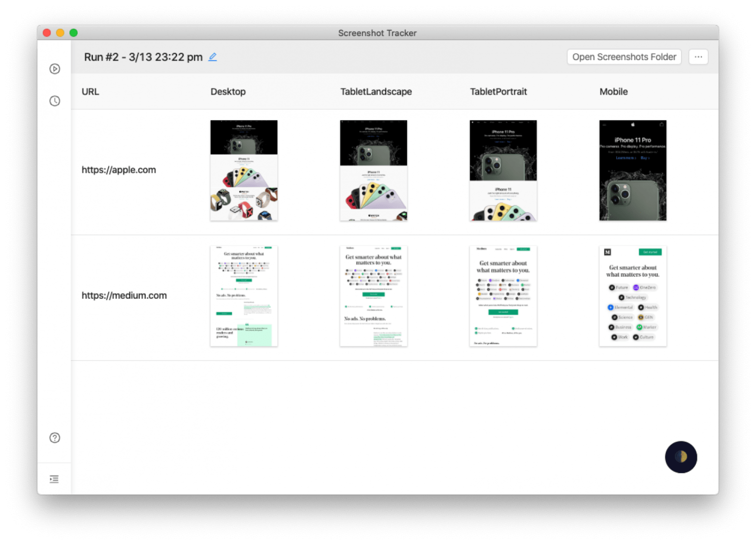Select the Desktop column header
This screenshot has width=756, height=544.
point(228,92)
